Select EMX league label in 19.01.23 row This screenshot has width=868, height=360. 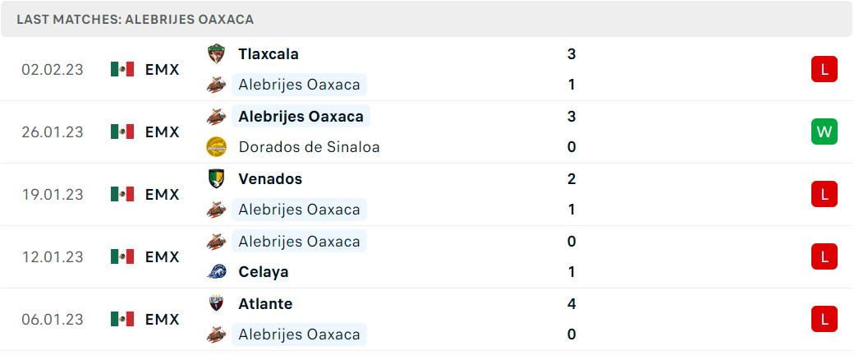point(163,195)
